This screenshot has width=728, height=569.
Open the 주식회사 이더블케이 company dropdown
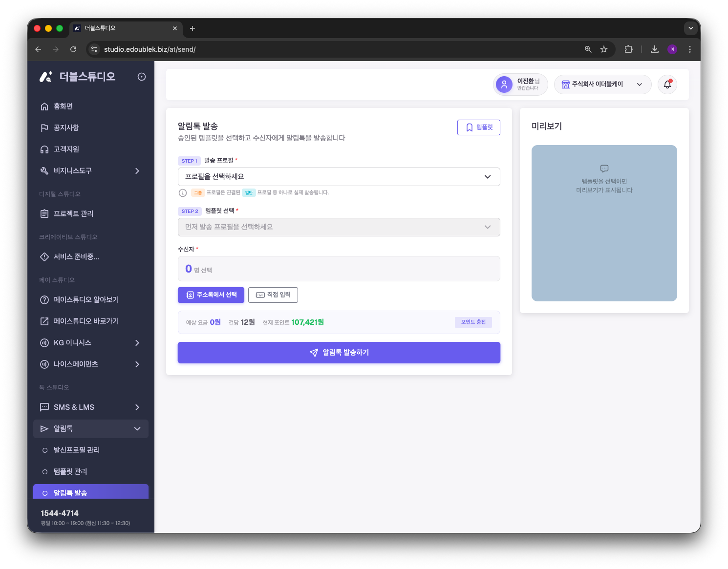602,84
